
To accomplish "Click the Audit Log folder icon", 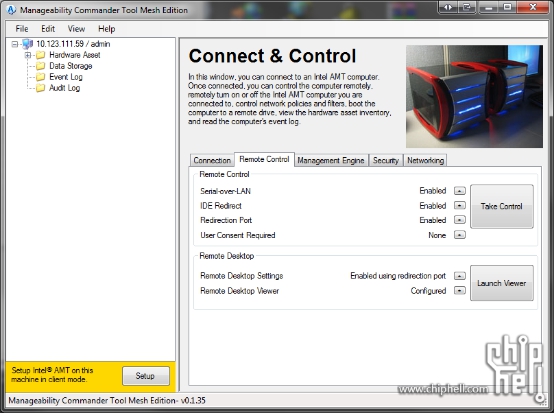I will (x=41, y=88).
